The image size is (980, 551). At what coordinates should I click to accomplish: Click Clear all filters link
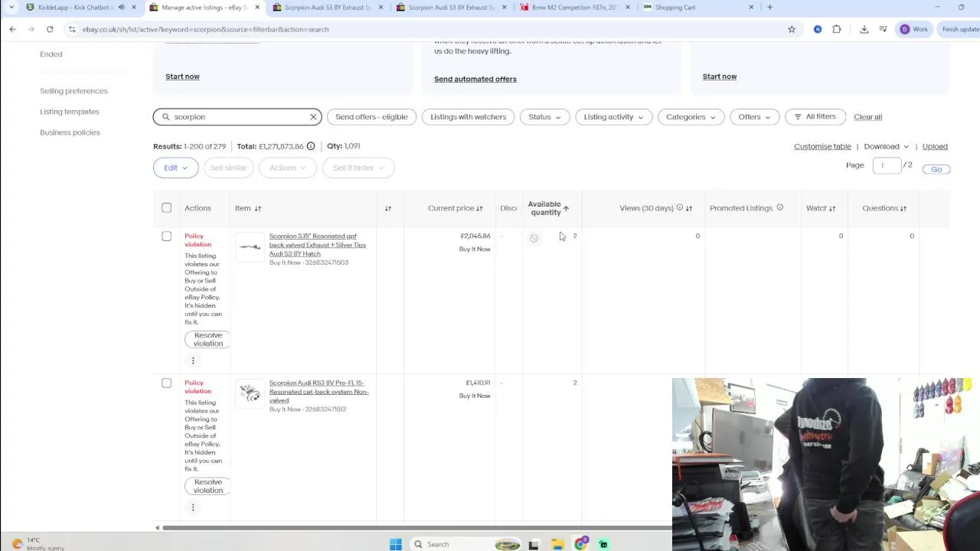867,117
